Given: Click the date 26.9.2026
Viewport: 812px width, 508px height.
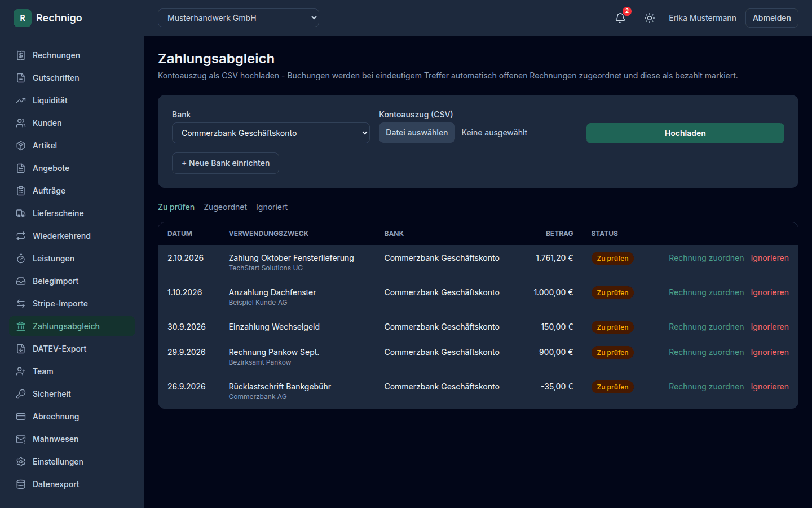Looking at the screenshot, I should 187,387.
